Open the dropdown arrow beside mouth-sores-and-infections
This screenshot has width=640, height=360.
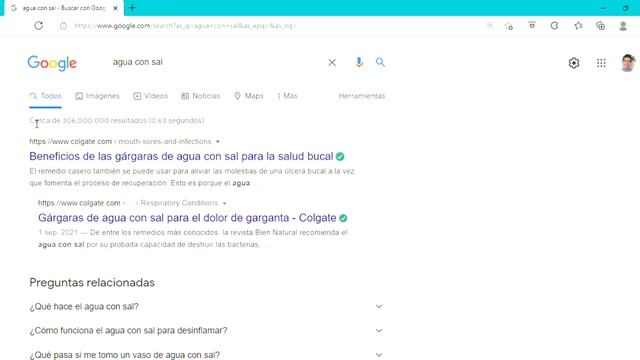(218, 142)
